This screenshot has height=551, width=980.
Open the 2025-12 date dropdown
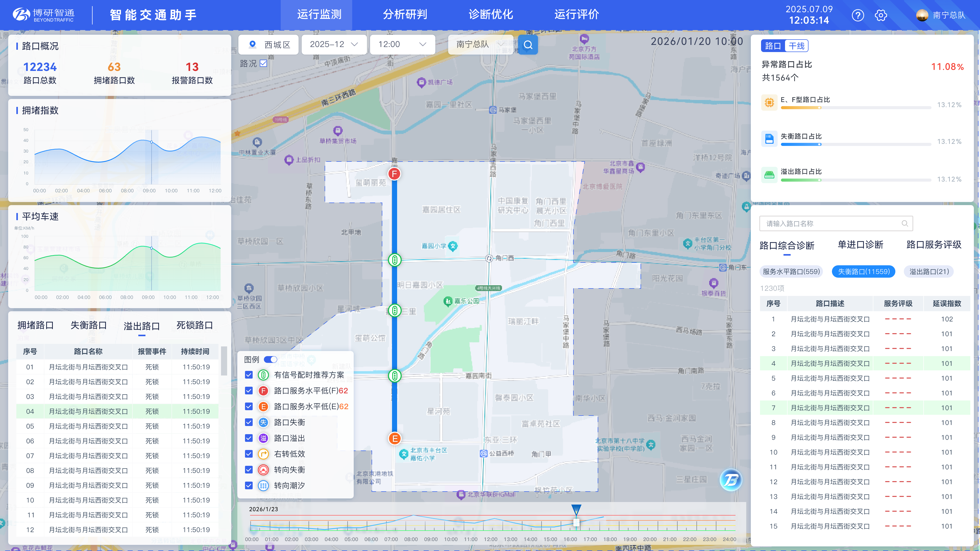334,44
